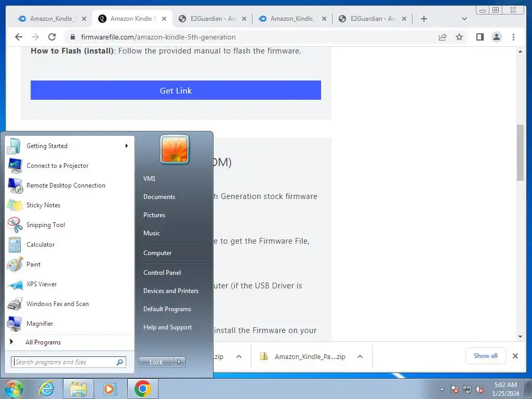Open Music library
Viewport: 532px width, 399px height.
pos(152,233)
